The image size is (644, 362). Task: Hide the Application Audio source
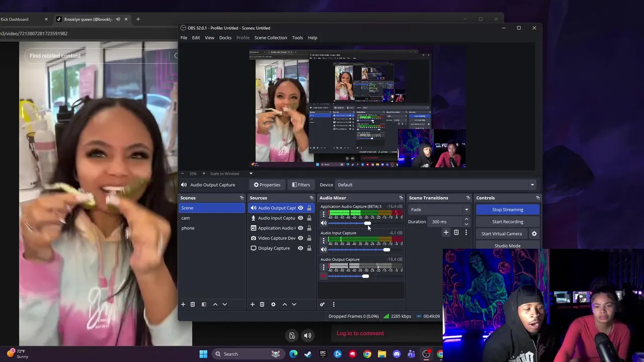click(300, 228)
